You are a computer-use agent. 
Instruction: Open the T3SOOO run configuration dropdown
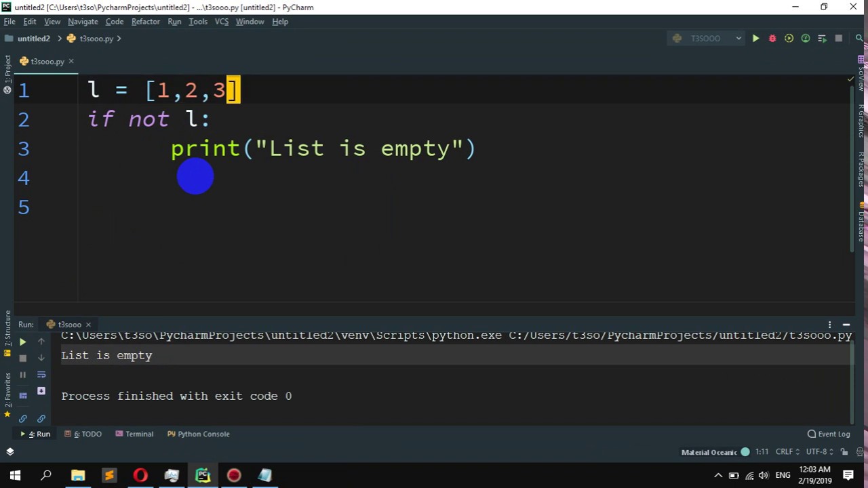(x=707, y=39)
